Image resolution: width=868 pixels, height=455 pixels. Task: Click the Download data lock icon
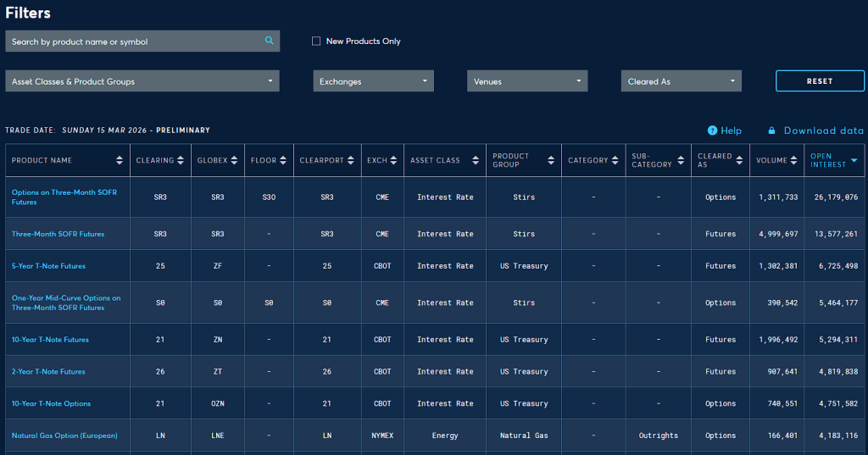click(x=771, y=130)
